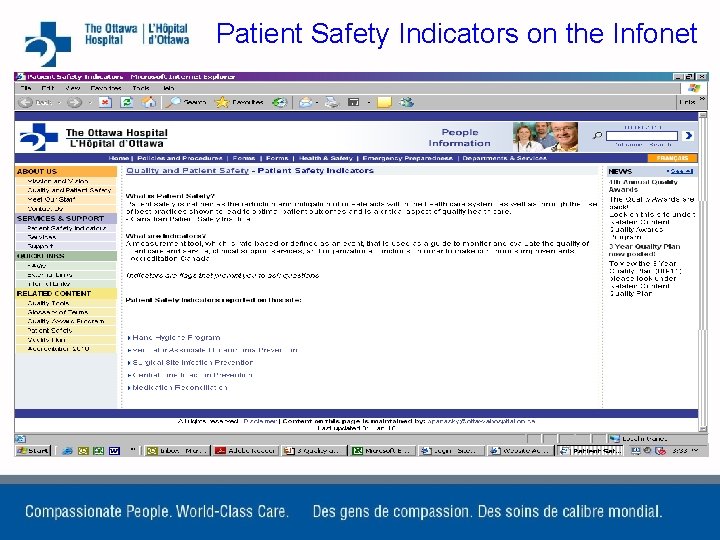
Task: Click the Ottawa Hospital cross logo on webpage
Action: (39, 137)
